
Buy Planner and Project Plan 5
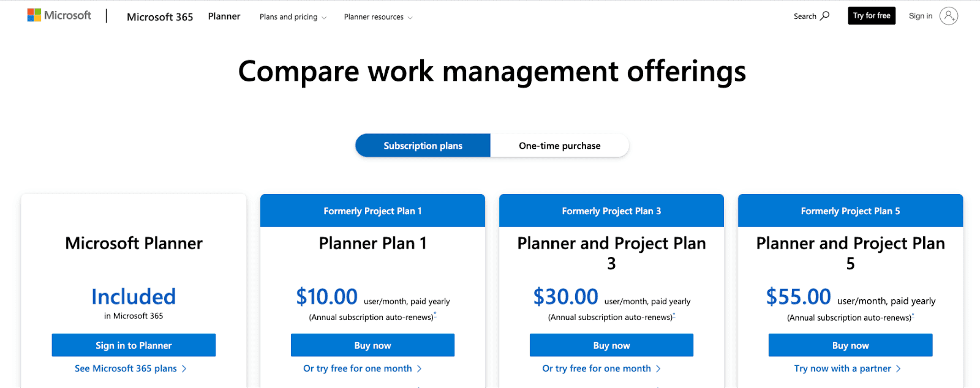point(850,345)
